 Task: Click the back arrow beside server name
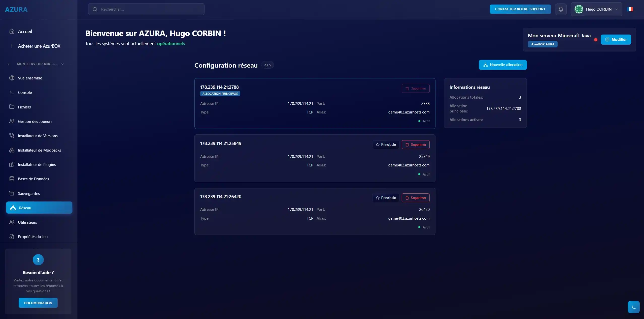(x=9, y=64)
